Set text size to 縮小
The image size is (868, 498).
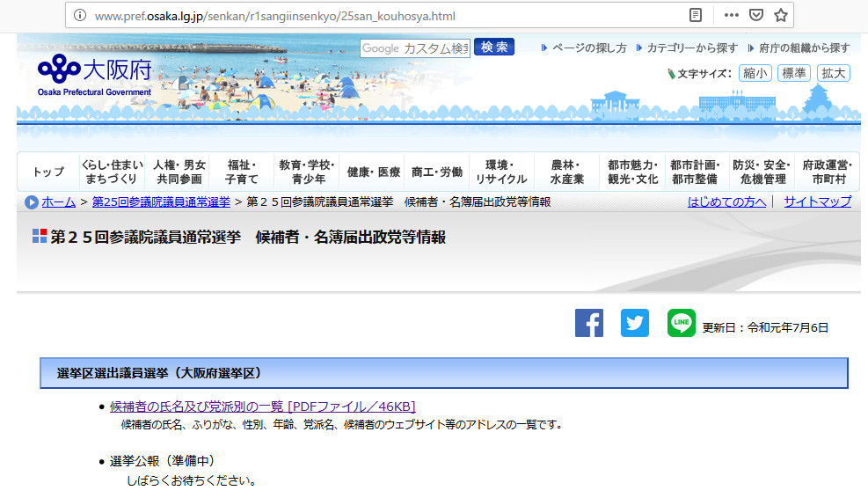(755, 73)
